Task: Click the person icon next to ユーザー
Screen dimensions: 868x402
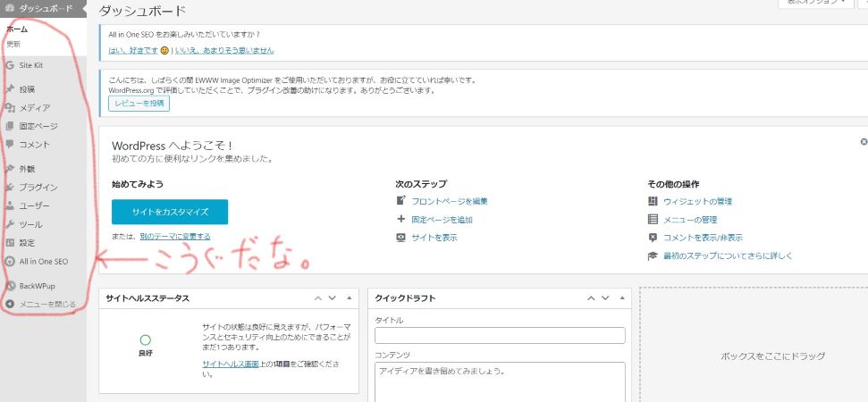Action: coord(10,205)
